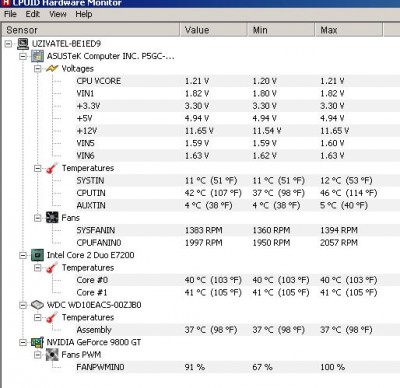Image resolution: width=400 pixels, height=388 pixels.
Task: Click the Sensor column header
Action: coord(91,30)
